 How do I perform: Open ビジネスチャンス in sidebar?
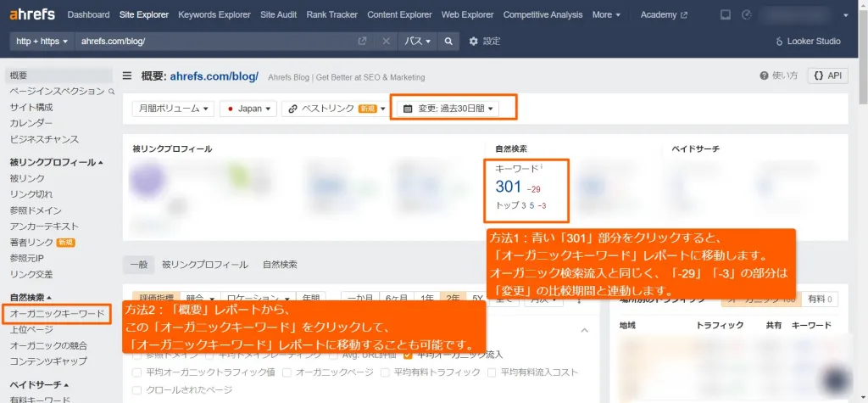click(44, 139)
